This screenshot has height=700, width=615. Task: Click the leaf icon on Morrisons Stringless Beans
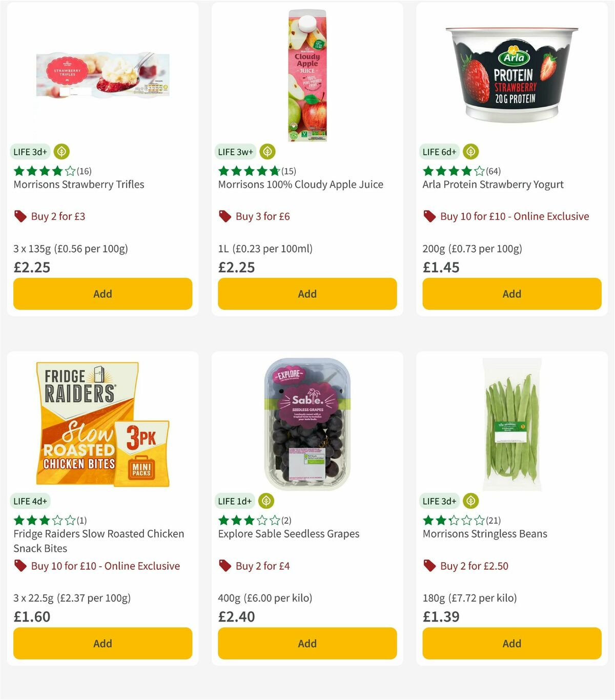tap(470, 501)
